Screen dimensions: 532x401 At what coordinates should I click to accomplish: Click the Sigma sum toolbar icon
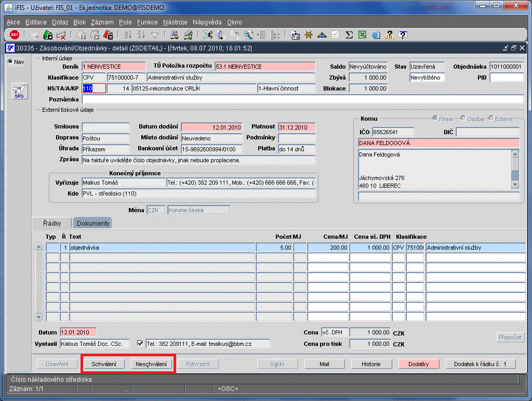click(x=350, y=35)
